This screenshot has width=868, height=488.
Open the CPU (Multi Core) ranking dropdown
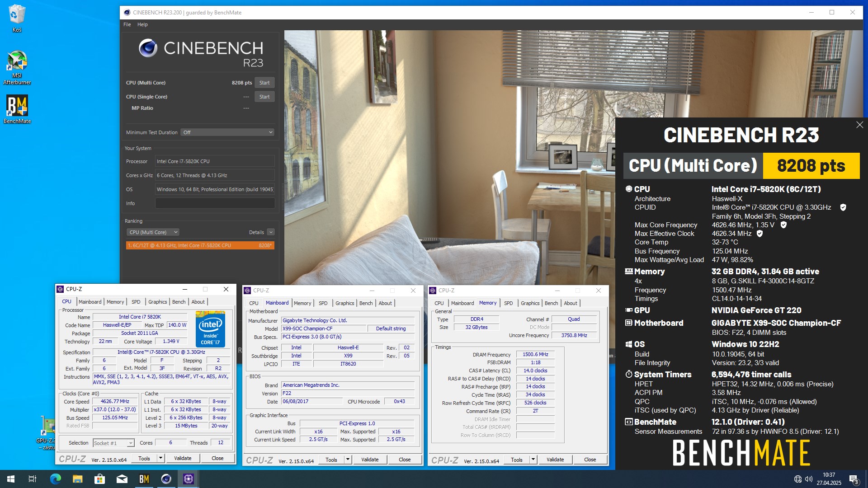click(x=153, y=232)
